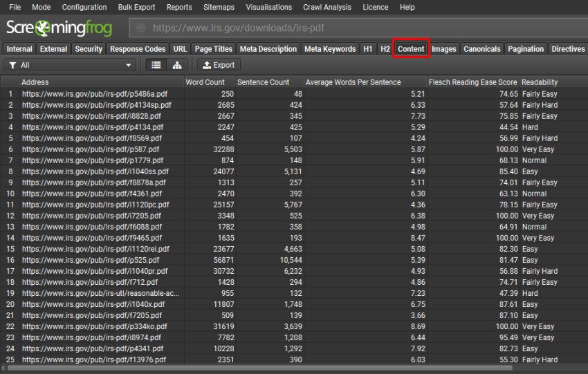Click the horizontal scrollbar
This screenshot has height=374, width=588.
[259, 368]
